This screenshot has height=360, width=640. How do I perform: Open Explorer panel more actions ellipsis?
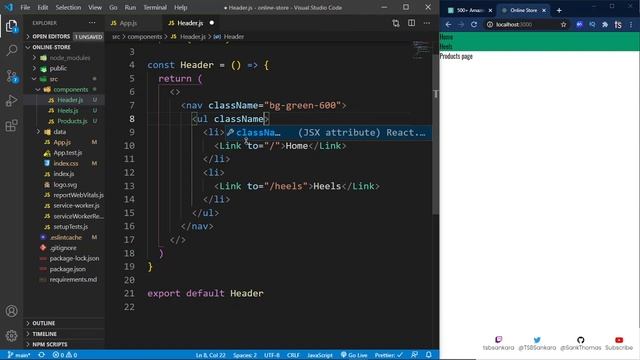coord(92,23)
